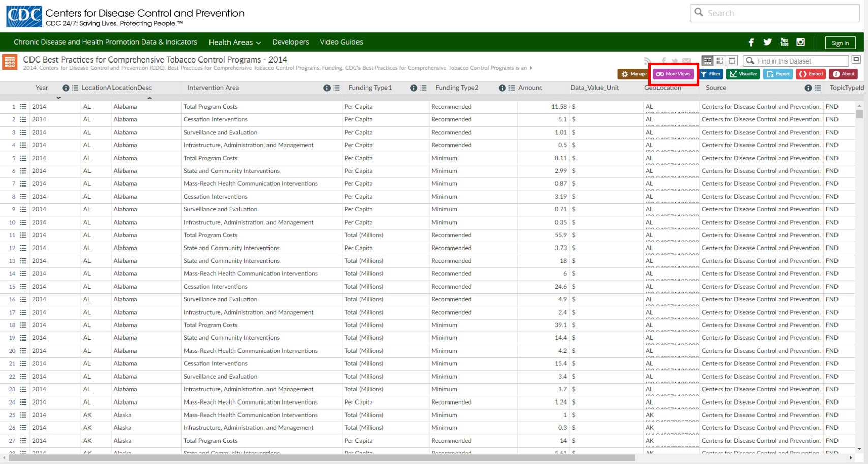Open the Year column menu icon
The image size is (868, 464).
(x=75, y=88)
